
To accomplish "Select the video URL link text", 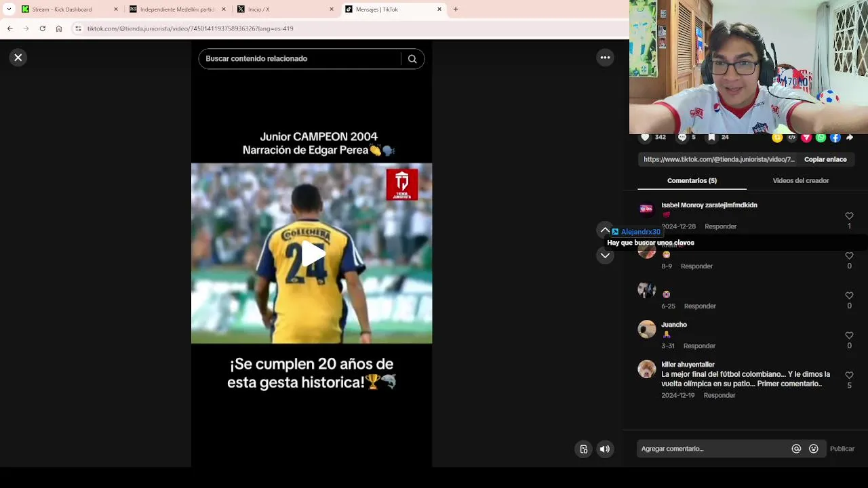I will pos(719,159).
